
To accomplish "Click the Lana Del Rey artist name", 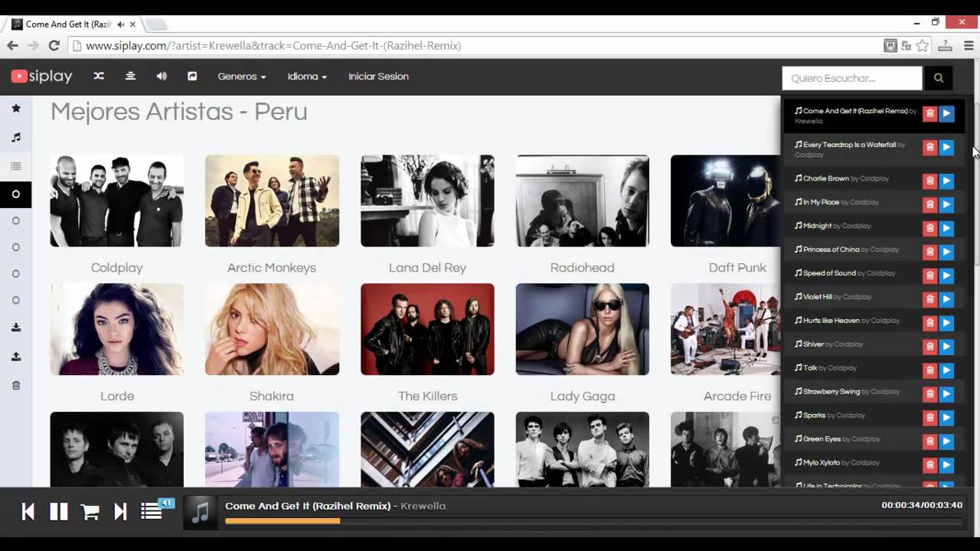I will (x=427, y=268).
